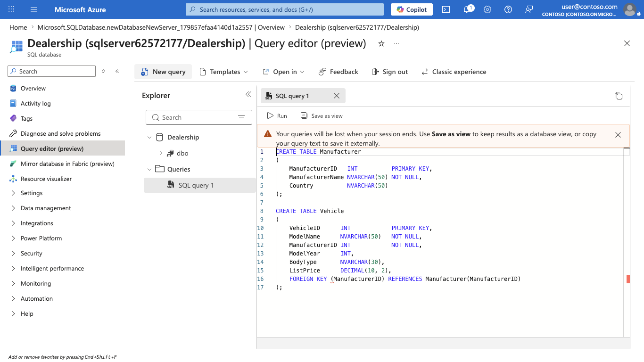The width and height of the screenshot is (644, 362).
Task: Open Resource visualizer
Action: [46, 179]
